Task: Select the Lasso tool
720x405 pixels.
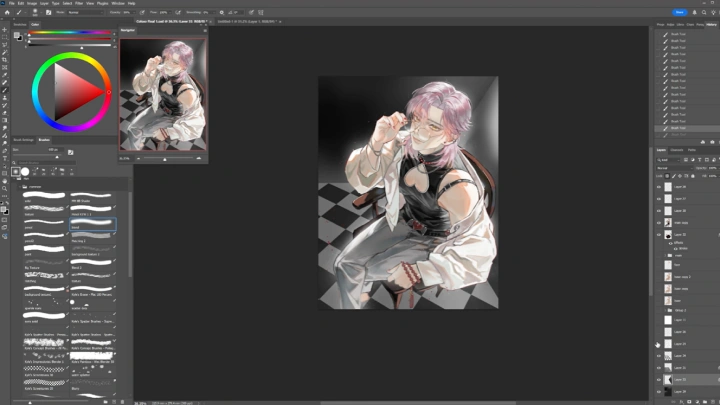Action: point(5,45)
